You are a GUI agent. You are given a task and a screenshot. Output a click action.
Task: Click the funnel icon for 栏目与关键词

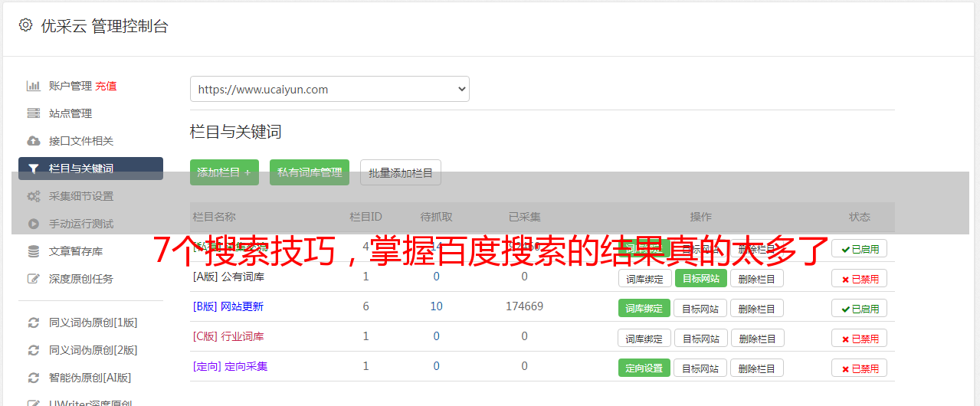coord(33,169)
